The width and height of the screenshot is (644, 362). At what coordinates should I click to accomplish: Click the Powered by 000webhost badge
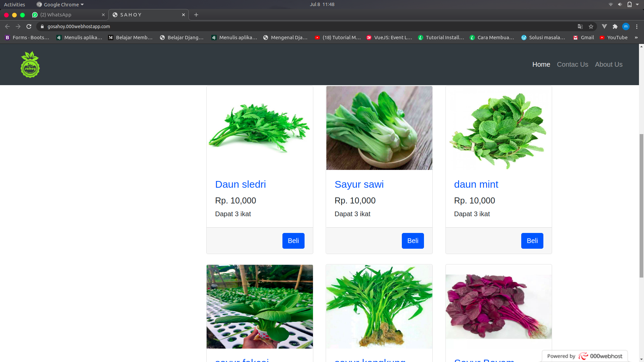[x=585, y=356]
